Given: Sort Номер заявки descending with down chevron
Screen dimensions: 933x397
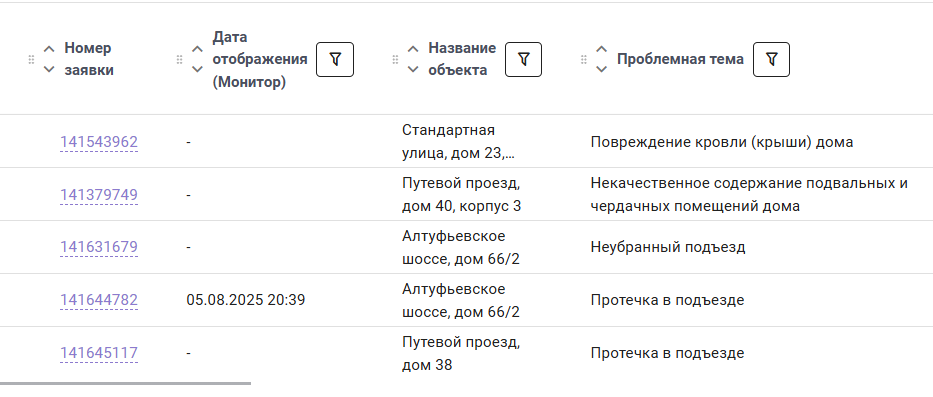Looking at the screenshot, I should coord(49,70).
